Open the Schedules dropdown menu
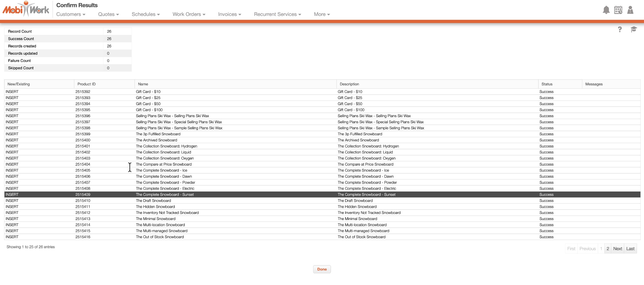Image resolution: width=644 pixels, height=285 pixels. (x=146, y=14)
